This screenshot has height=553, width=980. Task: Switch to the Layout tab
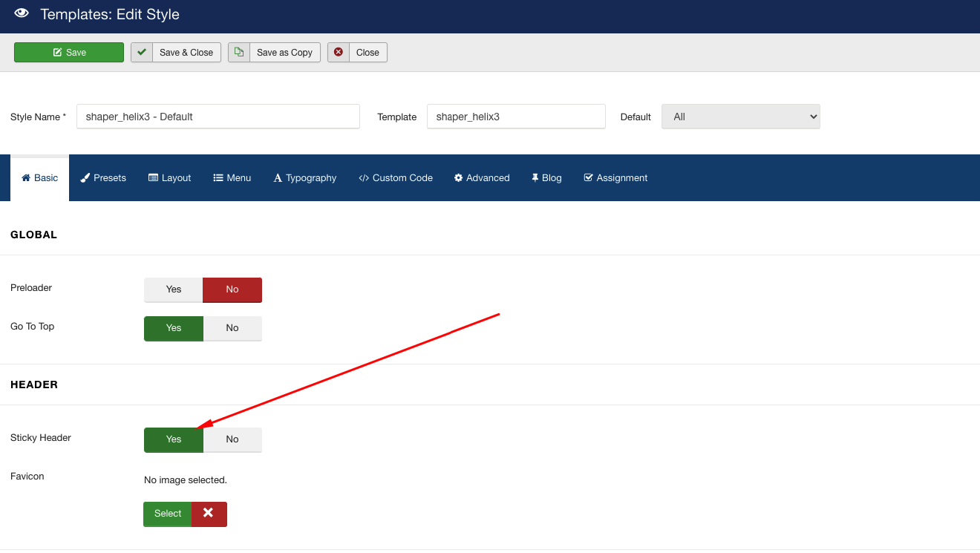170,178
